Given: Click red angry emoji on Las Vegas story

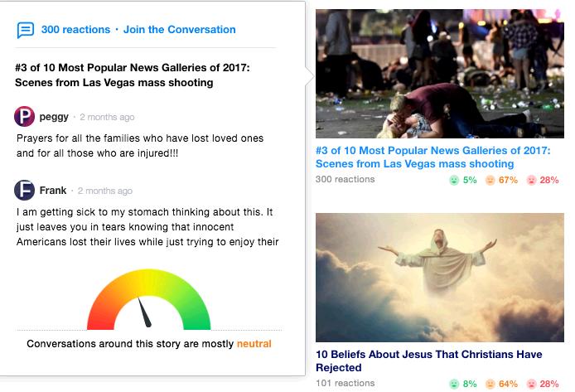Looking at the screenshot, I should coord(531,180).
